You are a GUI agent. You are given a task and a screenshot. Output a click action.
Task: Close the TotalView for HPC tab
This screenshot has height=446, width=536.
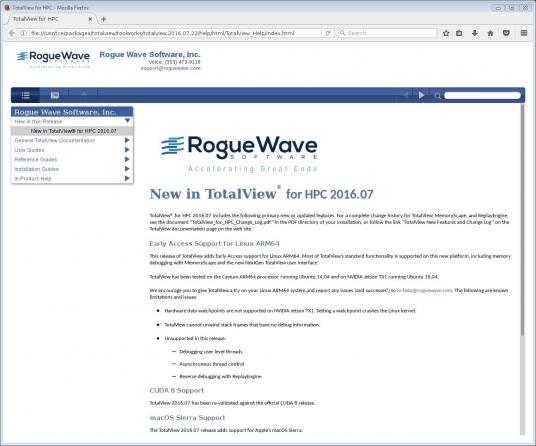click(90, 19)
